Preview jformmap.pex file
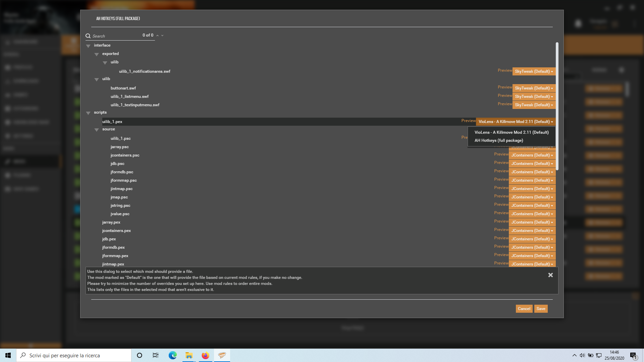 click(x=501, y=255)
